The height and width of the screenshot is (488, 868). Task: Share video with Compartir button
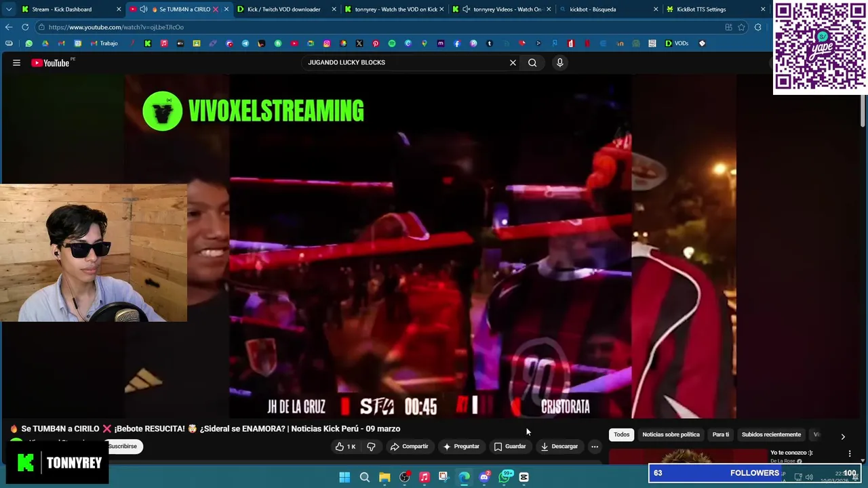coord(409,447)
